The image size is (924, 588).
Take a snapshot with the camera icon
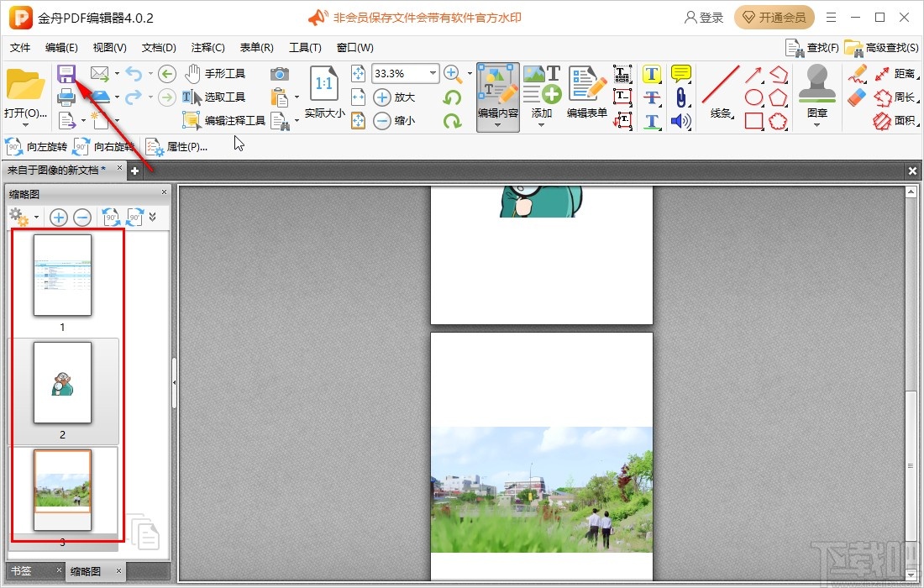point(280,74)
